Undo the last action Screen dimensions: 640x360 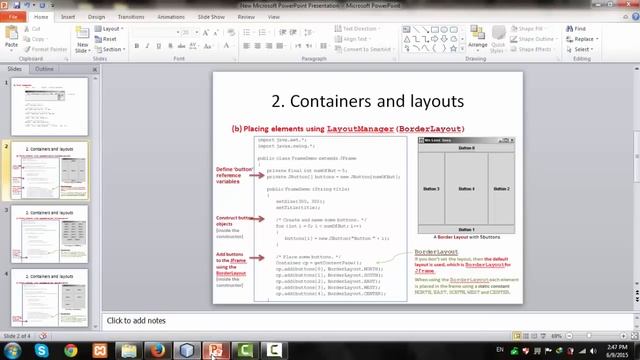click(28, 5)
